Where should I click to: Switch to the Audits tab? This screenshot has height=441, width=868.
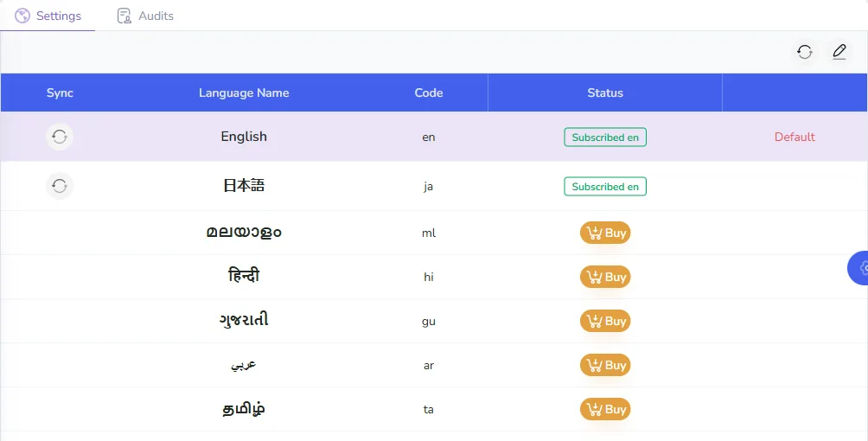pyautogui.click(x=145, y=16)
